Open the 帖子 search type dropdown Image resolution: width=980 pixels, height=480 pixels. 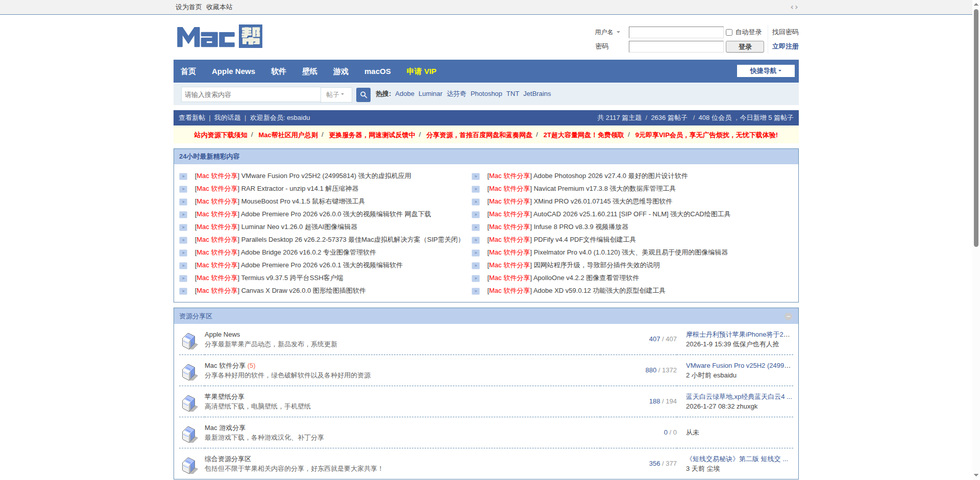(335, 95)
